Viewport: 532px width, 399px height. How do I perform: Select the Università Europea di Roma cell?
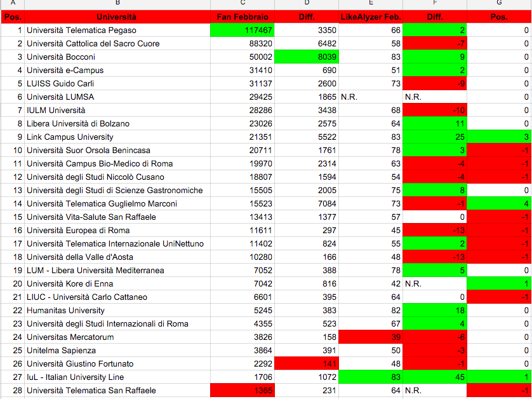[117, 230]
